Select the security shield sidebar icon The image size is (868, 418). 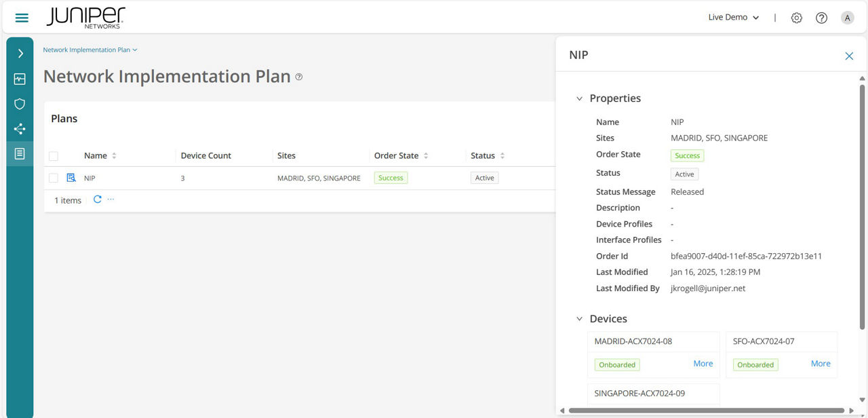point(20,104)
